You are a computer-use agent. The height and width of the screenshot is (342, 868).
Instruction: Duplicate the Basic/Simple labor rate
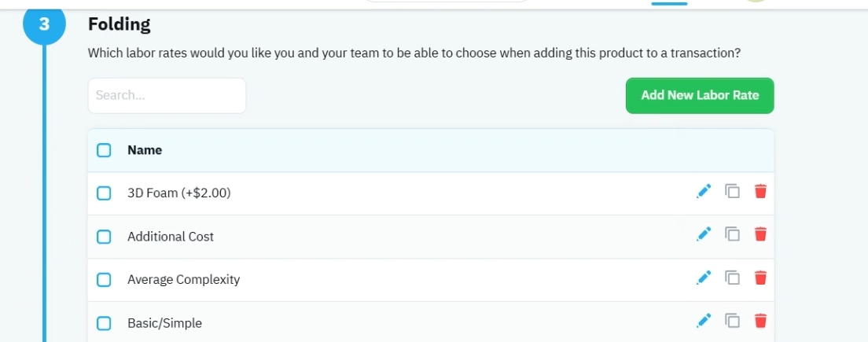pos(733,321)
